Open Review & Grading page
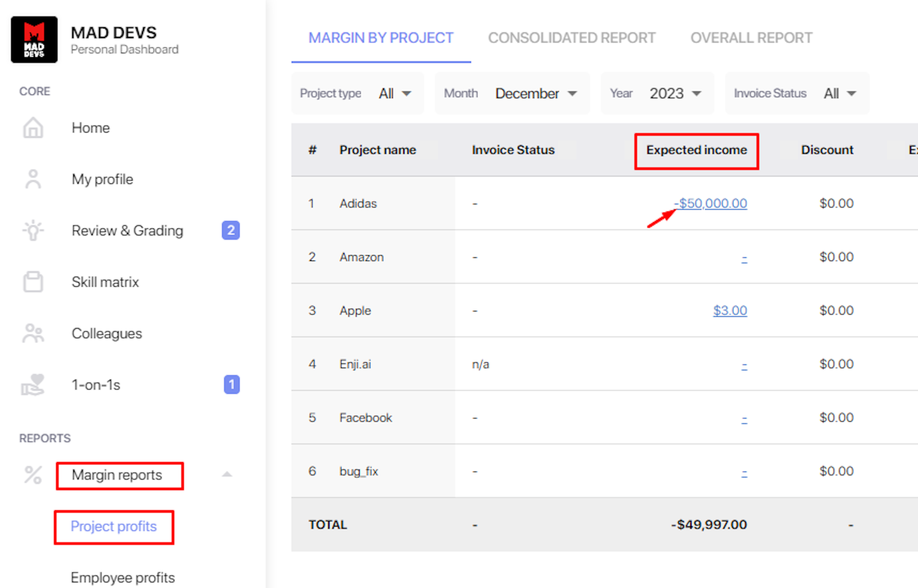 (x=127, y=231)
